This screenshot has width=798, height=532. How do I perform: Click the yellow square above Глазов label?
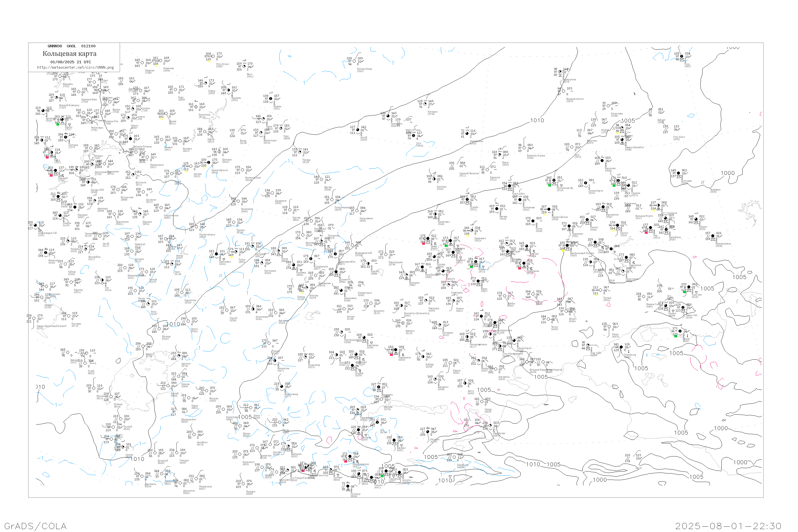[x=161, y=119]
